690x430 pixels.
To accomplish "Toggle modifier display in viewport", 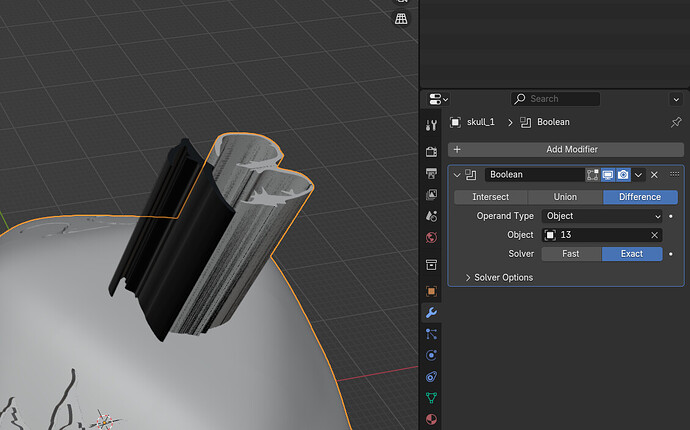I will (x=608, y=175).
